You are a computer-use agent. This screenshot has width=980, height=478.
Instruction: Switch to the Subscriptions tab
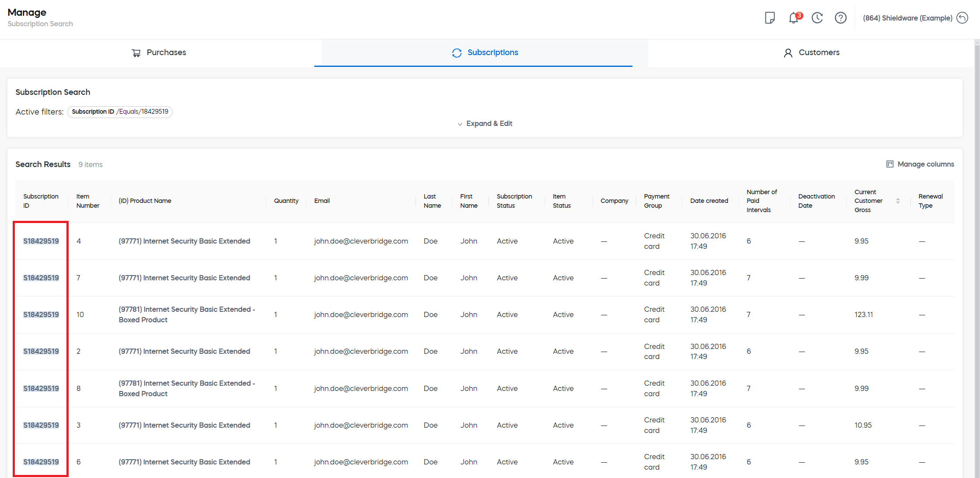coord(485,53)
